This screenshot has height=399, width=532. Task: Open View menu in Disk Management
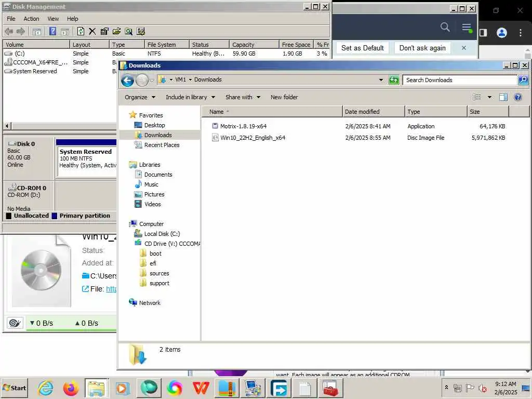(x=53, y=19)
